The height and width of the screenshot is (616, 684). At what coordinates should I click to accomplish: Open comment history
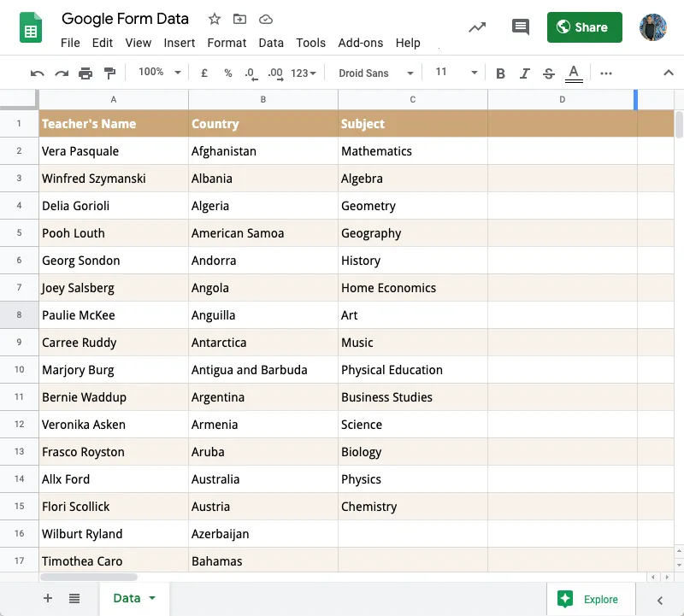pos(520,26)
